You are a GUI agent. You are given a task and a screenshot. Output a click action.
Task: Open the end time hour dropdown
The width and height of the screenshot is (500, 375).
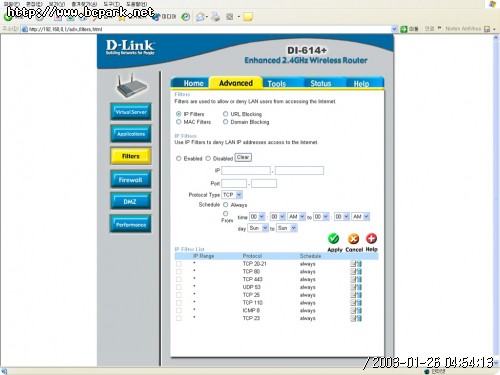[321, 217]
